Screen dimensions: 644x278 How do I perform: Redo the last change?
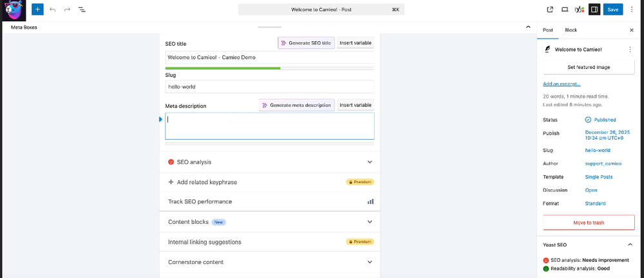pos(67,9)
